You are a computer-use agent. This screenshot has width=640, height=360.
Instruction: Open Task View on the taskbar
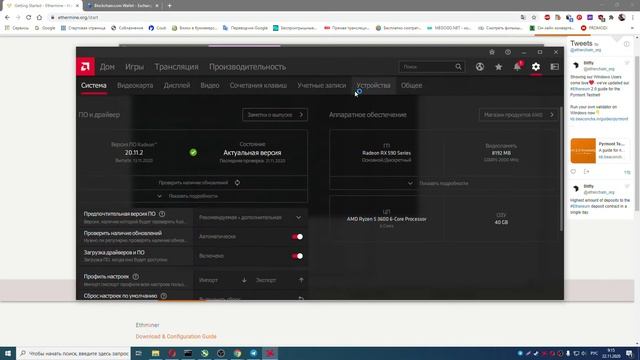pyautogui.click(x=139, y=353)
